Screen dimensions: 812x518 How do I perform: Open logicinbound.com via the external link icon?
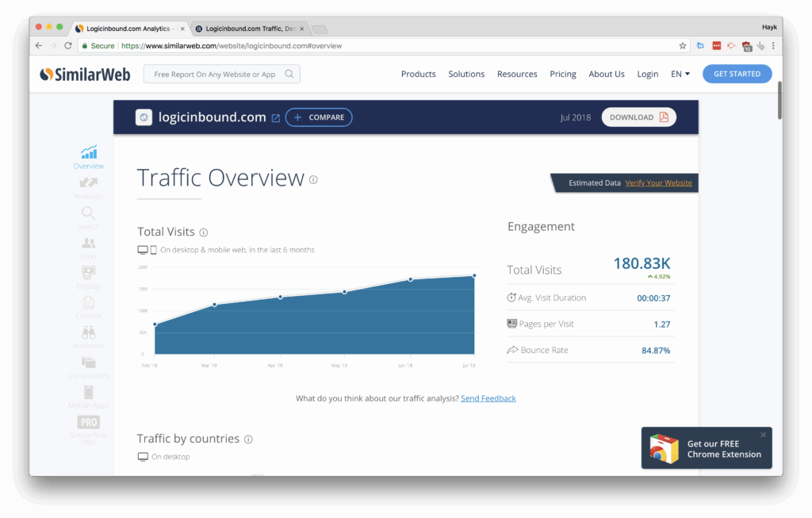point(276,118)
